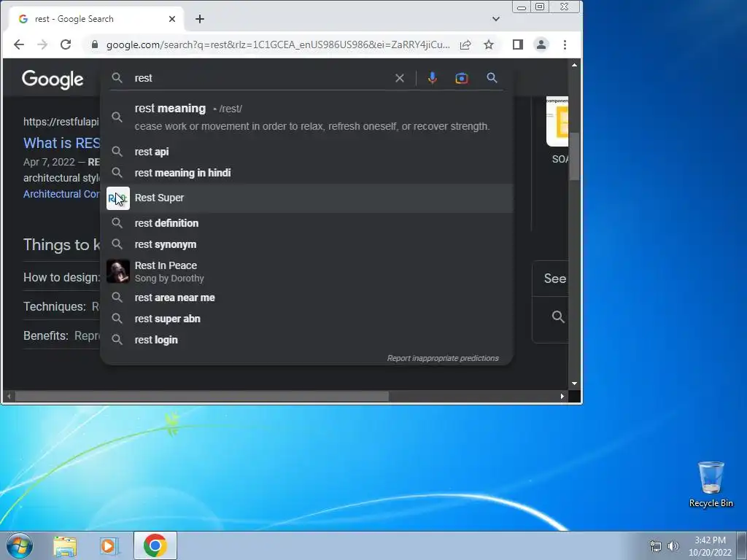The width and height of the screenshot is (747, 560).
Task: Open 'Architectural Con' sublink
Action: point(61,194)
